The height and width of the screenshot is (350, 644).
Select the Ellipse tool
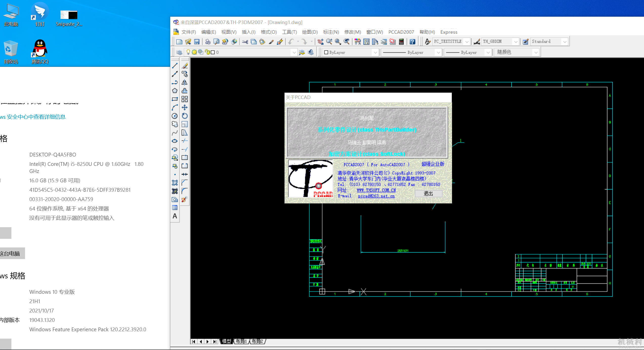(175, 141)
